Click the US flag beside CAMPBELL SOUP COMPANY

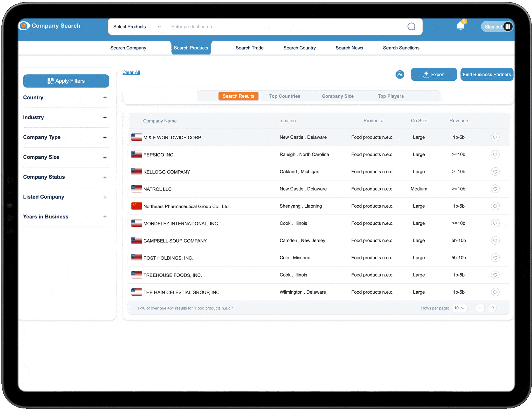click(x=136, y=240)
